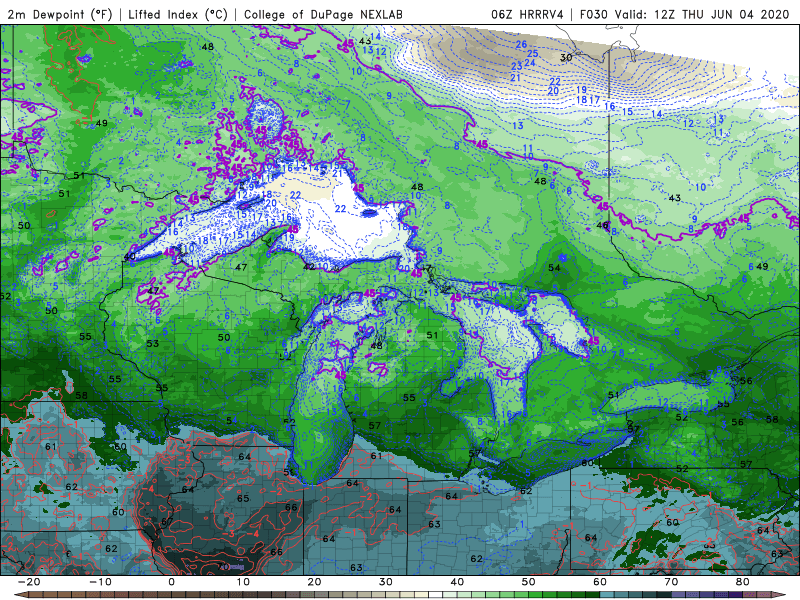Click the "Lifted Index (°C)" title text
The width and height of the screenshot is (800, 600).
[x=178, y=14]
